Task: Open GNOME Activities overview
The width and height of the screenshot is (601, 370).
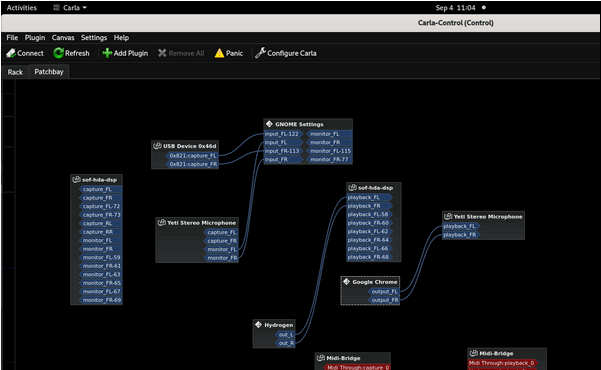Action: coord(22,8)
